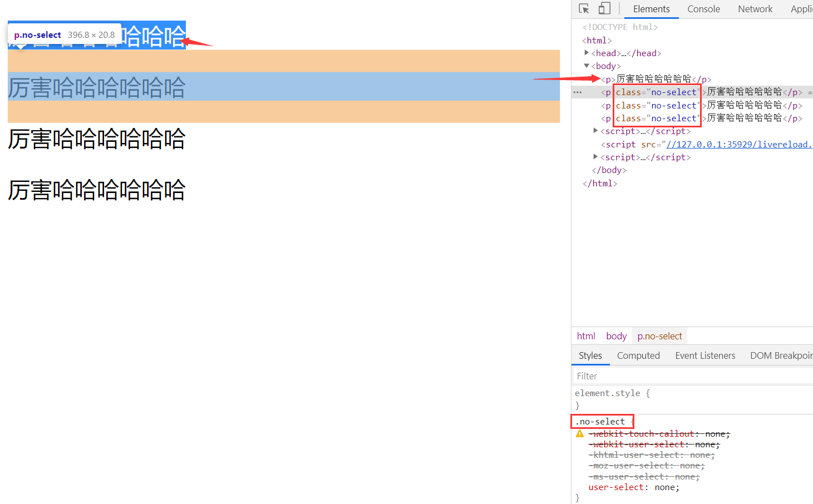Click p.no-select in the breadcrumb trail
Screen dimensions: 813x504
(659, 336)
